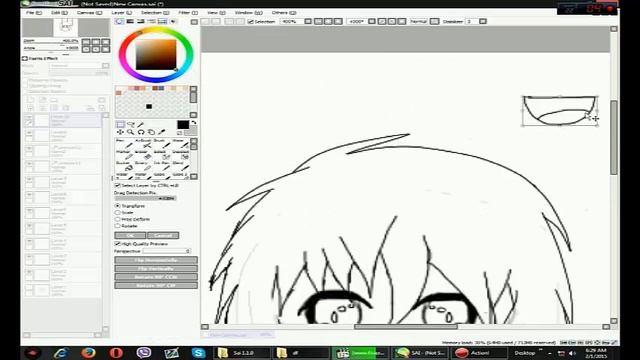Screen dimensions: 640x360
Task: Select the Magic Wand tool
Action: (141, 124)
